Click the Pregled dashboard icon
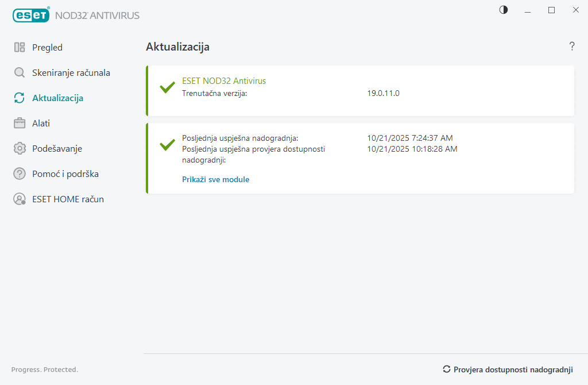This screenshot has width=588, height=385. click(x=20, y=48)
